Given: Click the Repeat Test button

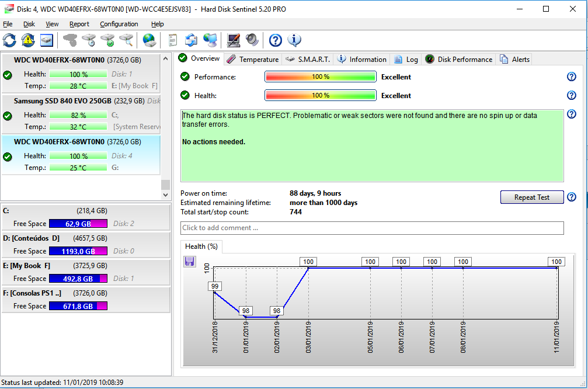Looking at the screenshot, I should (x=532, y=197).
